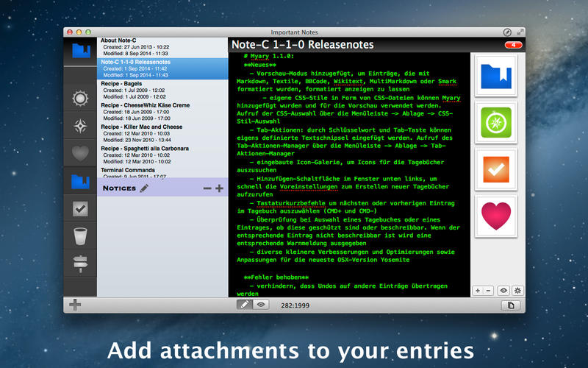This screenshot has width=588, height=368.
Task: Click the Notices header label
Action: tap(119, 188)
